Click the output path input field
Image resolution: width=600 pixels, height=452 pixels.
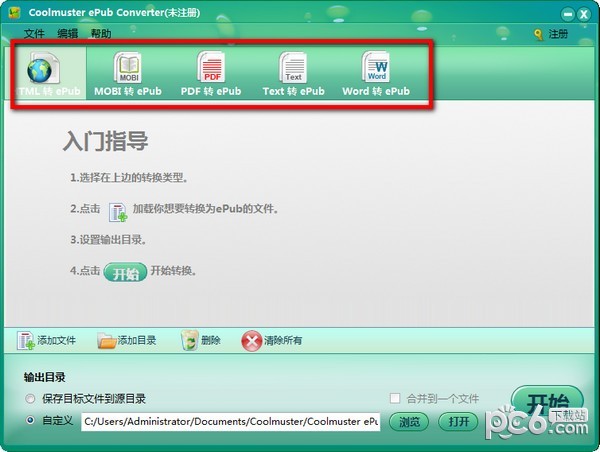point(231,421)
